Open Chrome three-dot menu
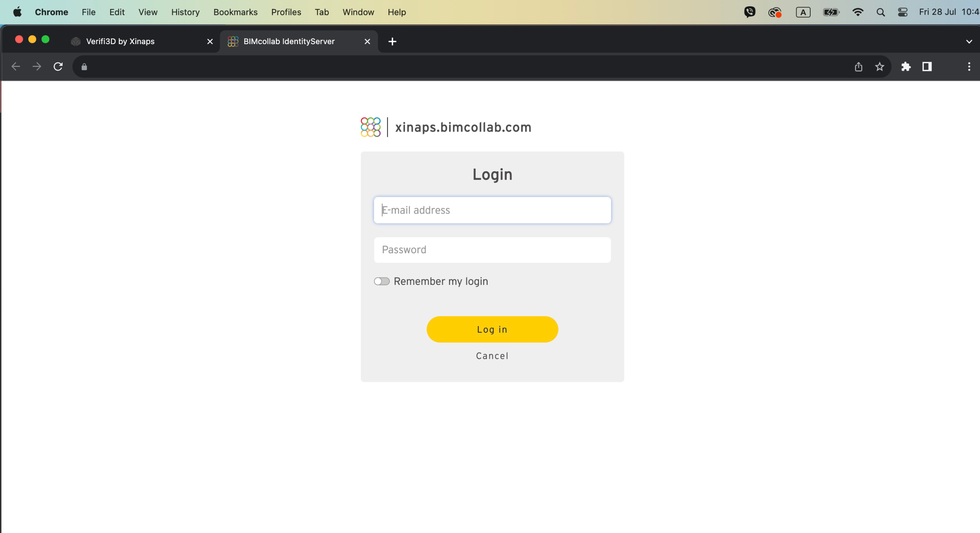 point(969,67)
